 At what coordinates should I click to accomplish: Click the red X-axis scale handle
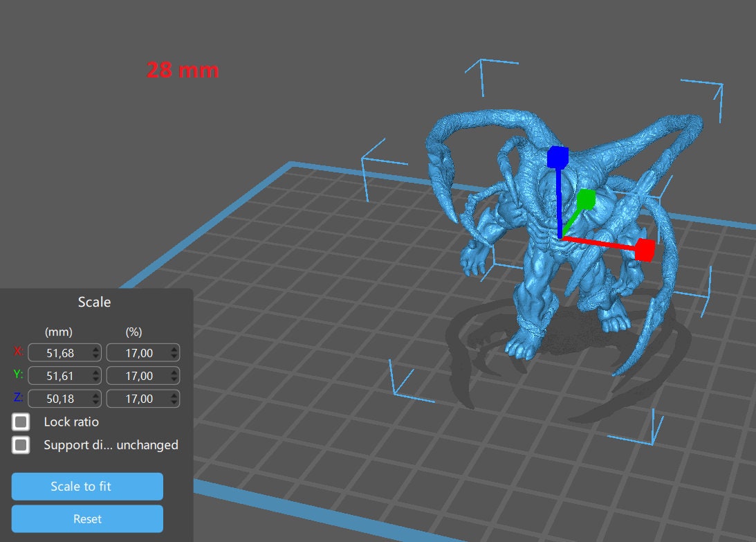click(x=645, y=250)
